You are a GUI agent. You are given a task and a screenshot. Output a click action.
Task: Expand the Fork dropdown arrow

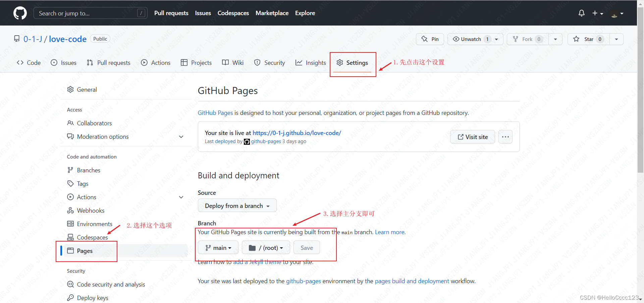tap(555, 39)
